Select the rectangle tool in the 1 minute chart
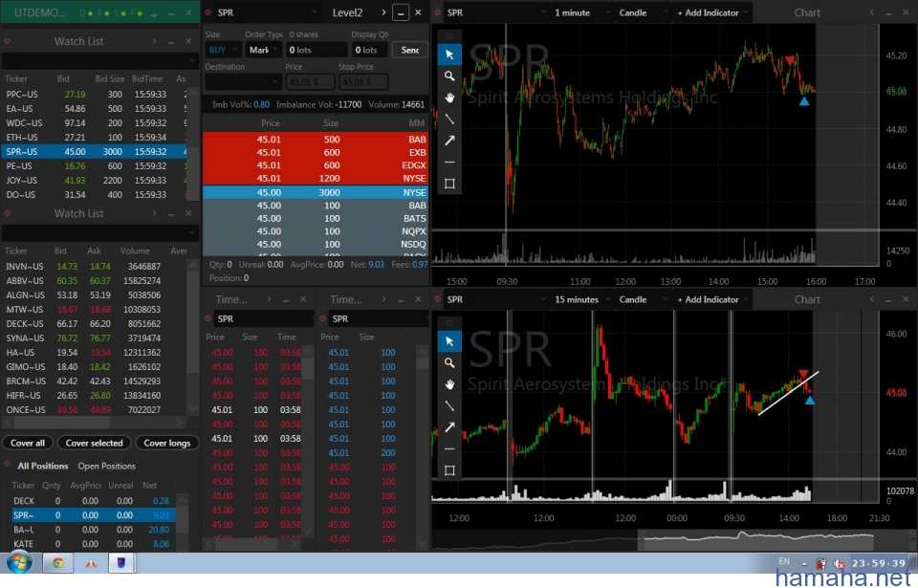Viewport: 918px width, 588px height. click(x=449, y=184)
